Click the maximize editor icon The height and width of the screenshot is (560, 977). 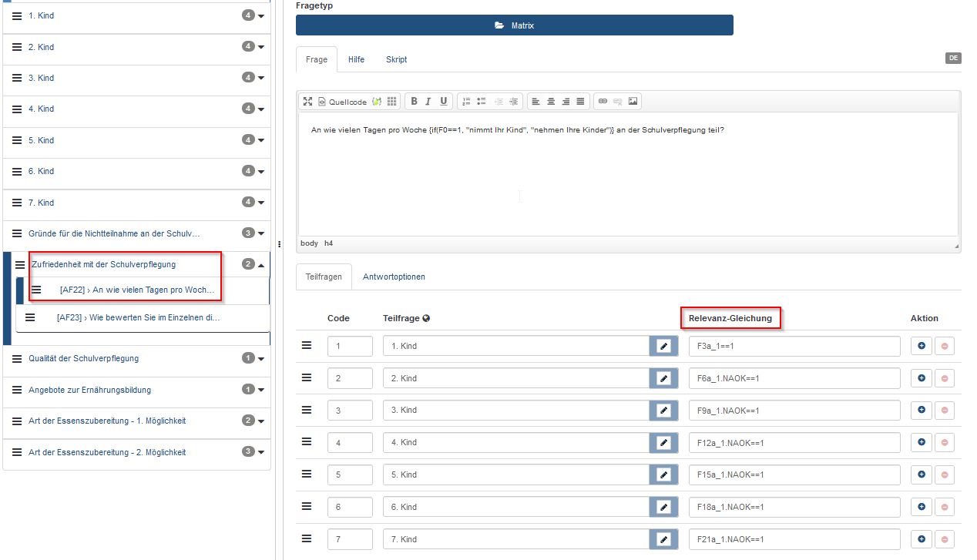[307, 101]
